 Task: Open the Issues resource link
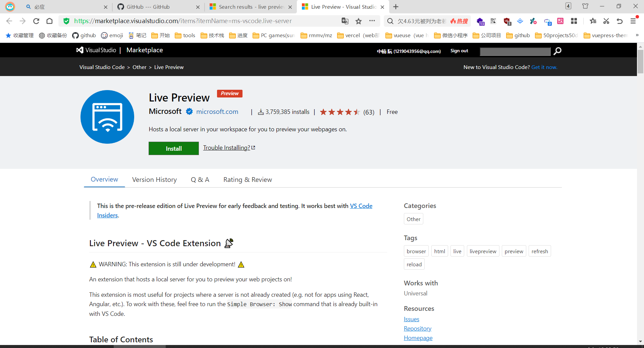411,319
